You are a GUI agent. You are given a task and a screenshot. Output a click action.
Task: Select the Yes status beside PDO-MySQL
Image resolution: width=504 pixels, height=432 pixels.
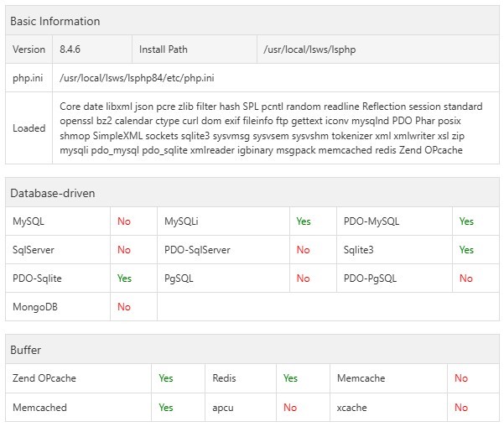click(x=466, y=221)
